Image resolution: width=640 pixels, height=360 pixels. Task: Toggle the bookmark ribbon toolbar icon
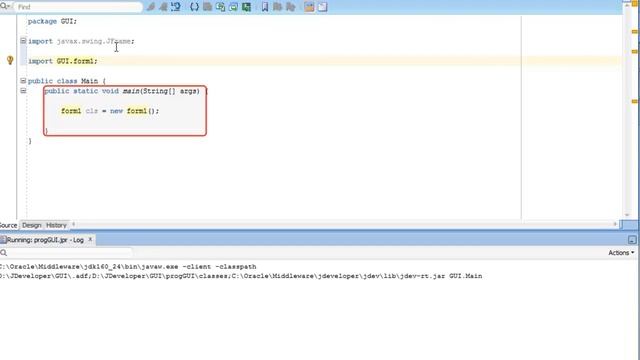265,7
